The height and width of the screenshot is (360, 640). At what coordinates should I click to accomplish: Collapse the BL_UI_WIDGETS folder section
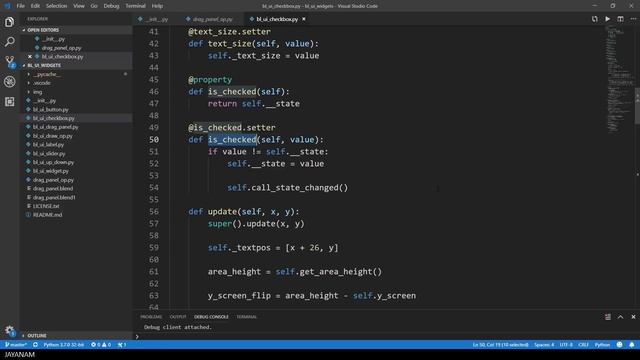[x=44, y=65]
